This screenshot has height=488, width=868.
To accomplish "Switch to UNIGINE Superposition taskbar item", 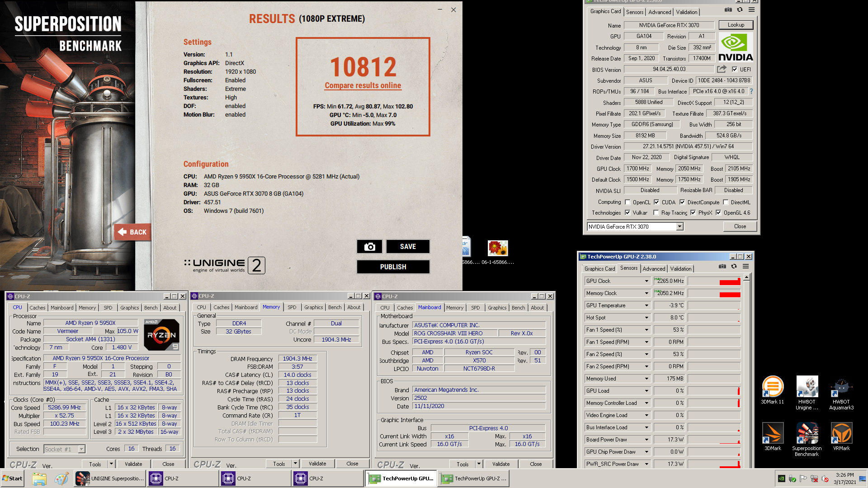I will [110, 479].
